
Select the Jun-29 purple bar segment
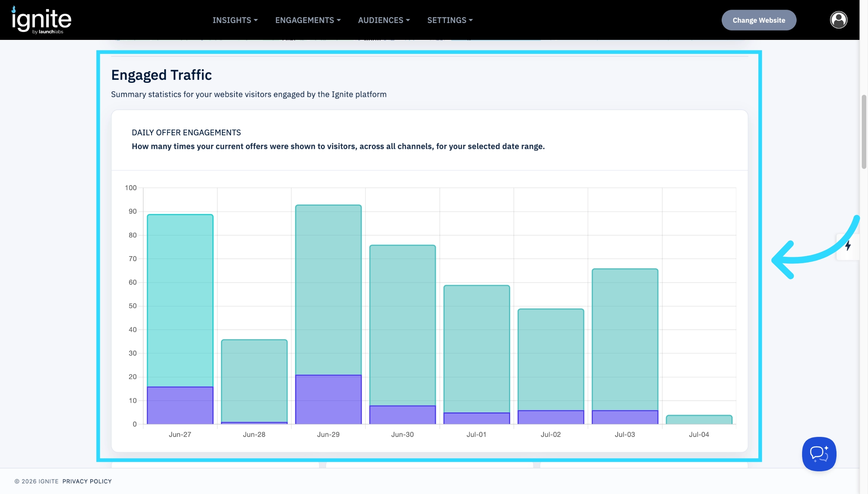coord(328,400)
